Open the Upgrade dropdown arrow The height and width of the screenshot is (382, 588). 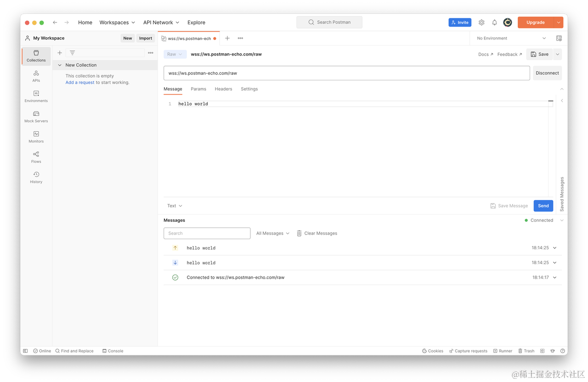coord(558,22)
